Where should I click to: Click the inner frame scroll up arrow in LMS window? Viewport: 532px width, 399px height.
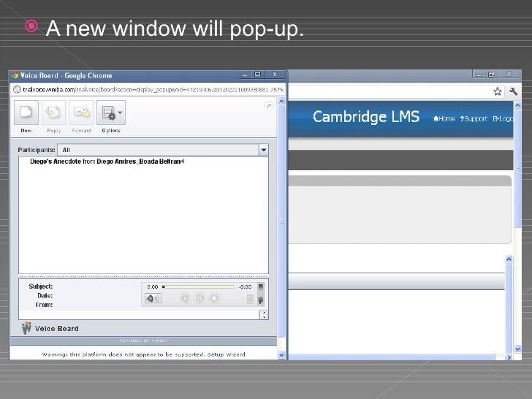pos(509,259)
